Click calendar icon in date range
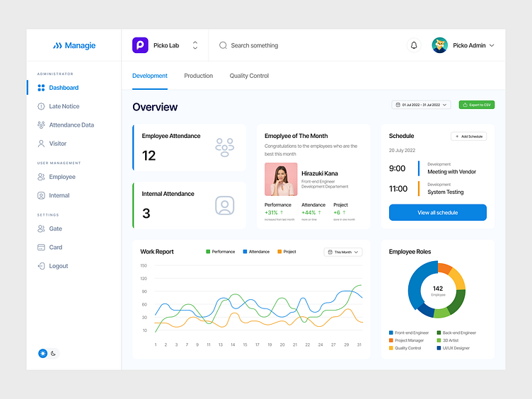The height and width of the screenshot is (399, 532). (398, 105)
